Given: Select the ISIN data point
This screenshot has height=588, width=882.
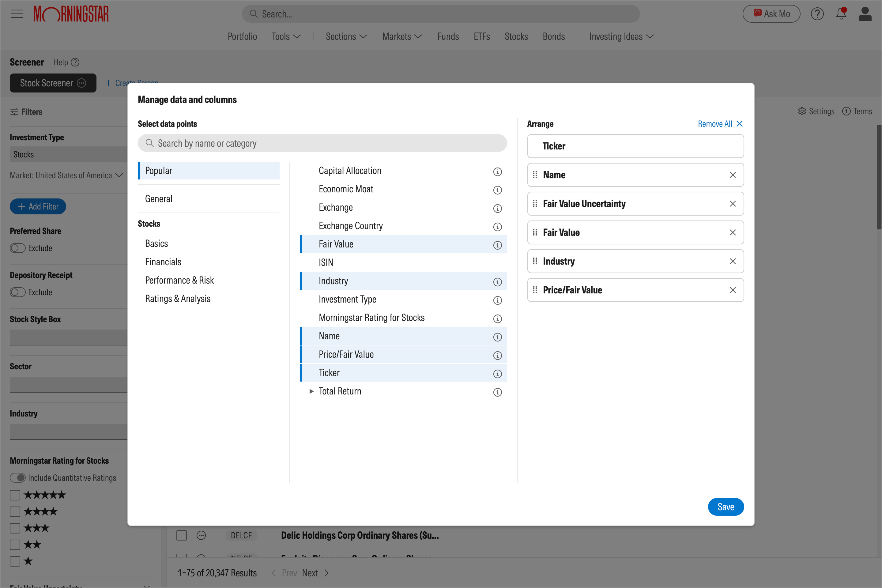Looking at the screenshot, I should point(404,262).
